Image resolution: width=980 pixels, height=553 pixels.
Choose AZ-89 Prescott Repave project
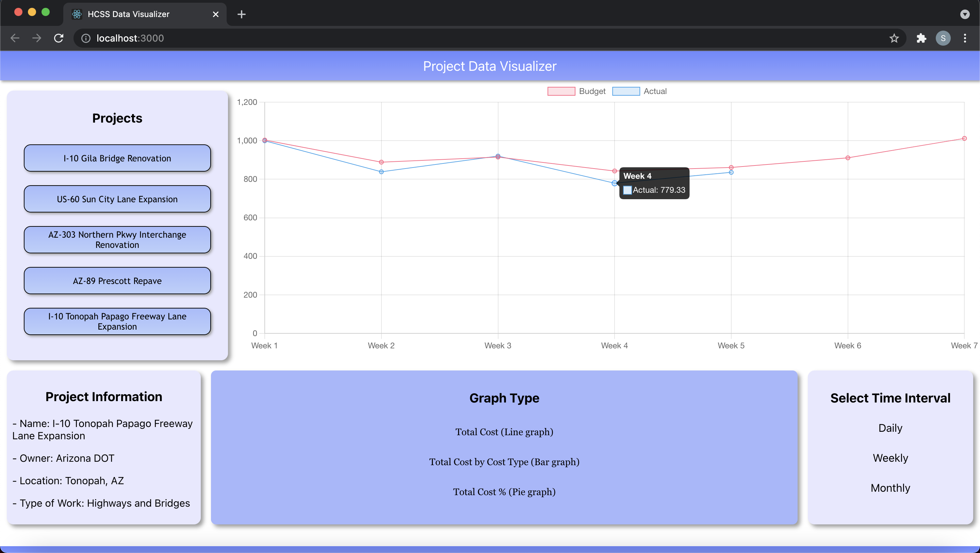coord(117,281)
